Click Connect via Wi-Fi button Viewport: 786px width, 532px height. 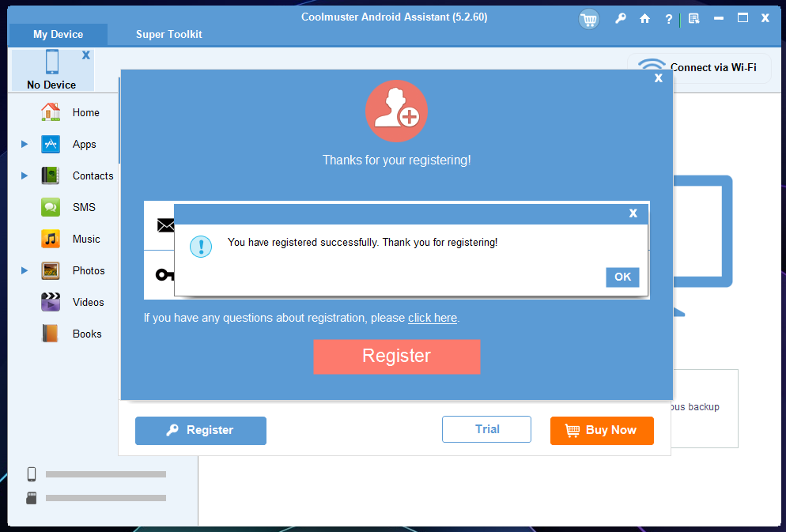[699, 68]
